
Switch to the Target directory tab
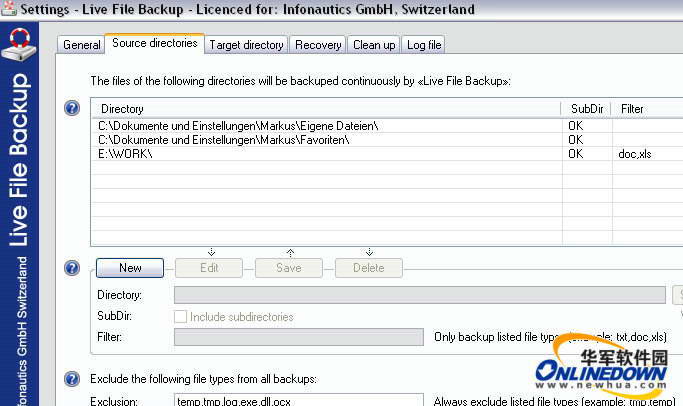click(246, 45)
